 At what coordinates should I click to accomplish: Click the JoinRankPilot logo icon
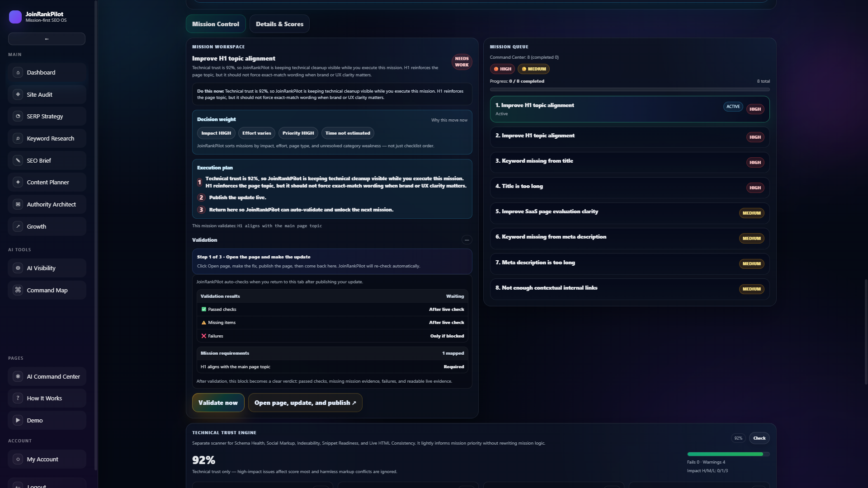click(15, 17)
